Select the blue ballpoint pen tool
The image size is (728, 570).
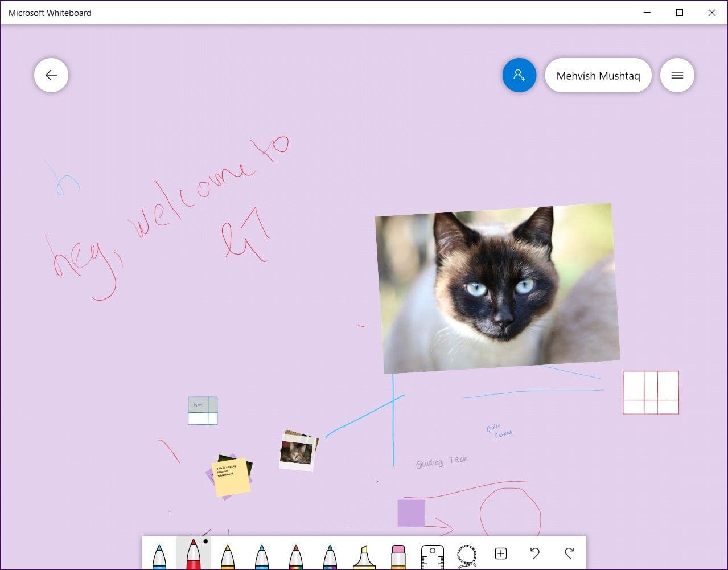click(x=158, y=553)
